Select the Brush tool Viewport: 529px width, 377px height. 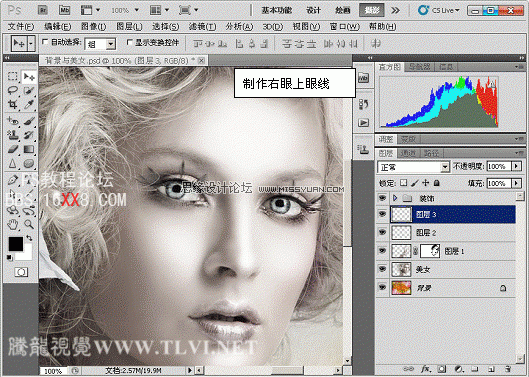29,120
